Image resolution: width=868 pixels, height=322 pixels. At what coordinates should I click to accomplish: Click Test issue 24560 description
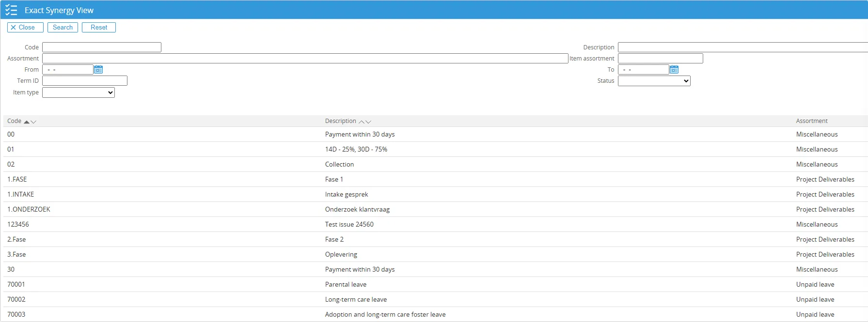tap(349, 225)
